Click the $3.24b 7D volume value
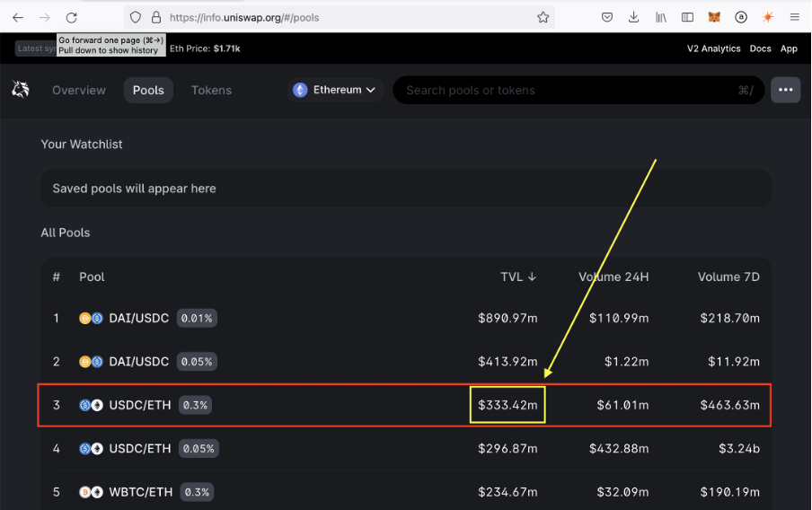The image size is (812, 510). point(739,448)
